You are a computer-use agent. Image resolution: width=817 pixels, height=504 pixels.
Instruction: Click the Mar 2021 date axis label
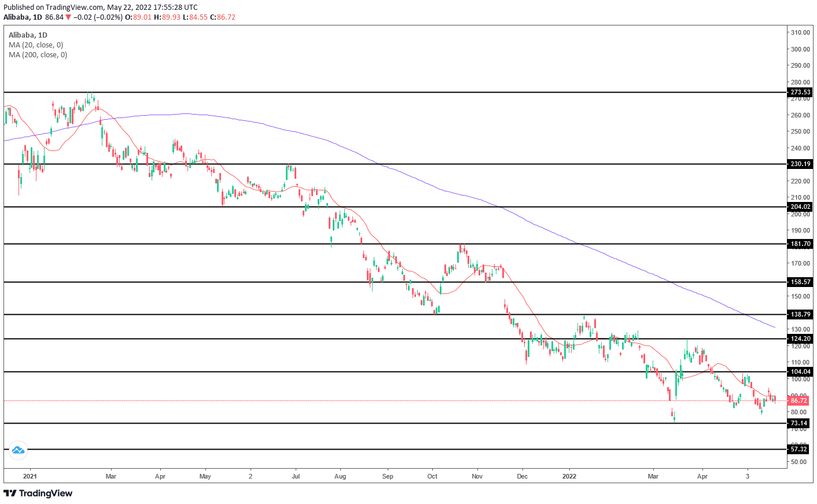(x=111, y=476)
